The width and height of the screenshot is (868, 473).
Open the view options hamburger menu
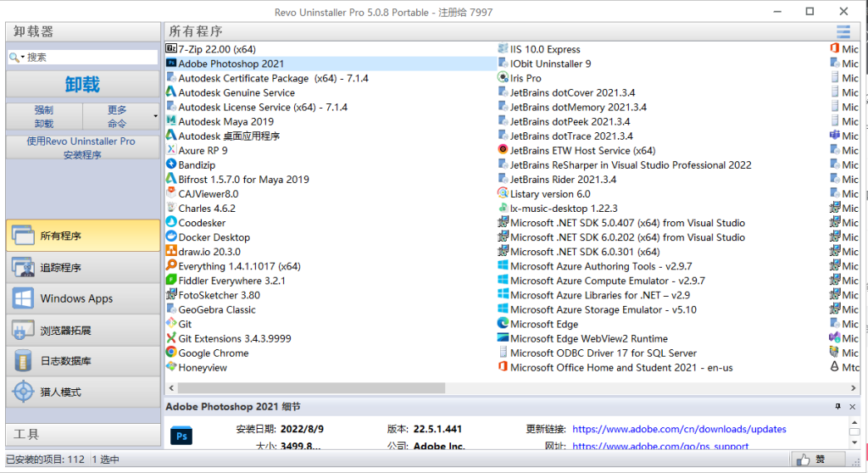click(x=843, y=31)
